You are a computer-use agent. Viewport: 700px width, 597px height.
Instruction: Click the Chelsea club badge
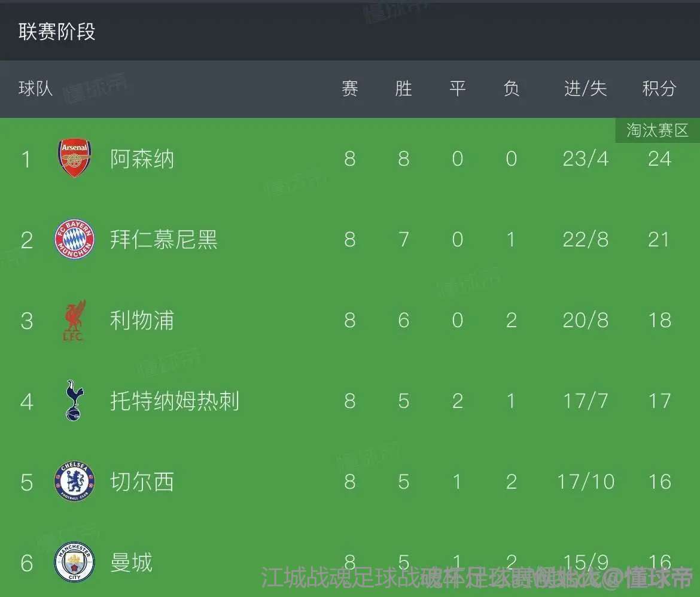[x=74, y=482]
